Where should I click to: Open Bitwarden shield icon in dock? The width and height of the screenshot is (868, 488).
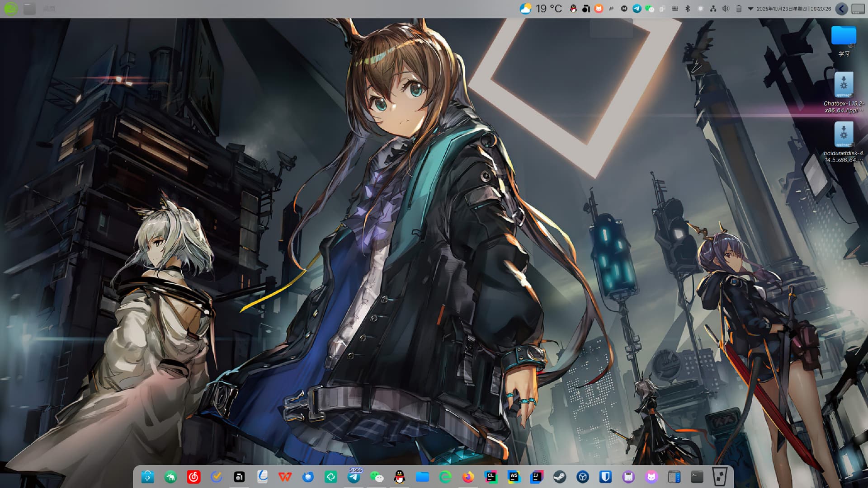coord(605,477)
